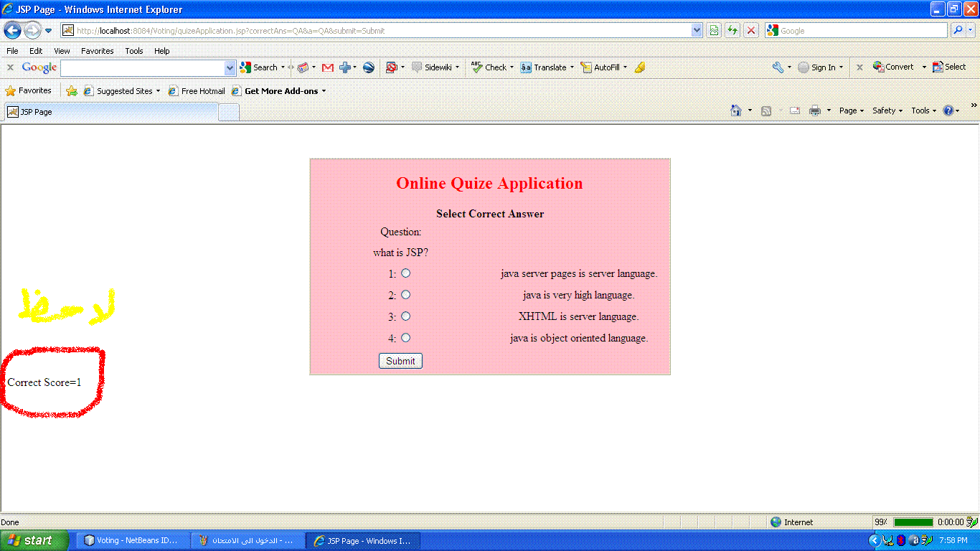Click the Google toolbar wrench settings icon
Screen dimensions: 980x551
click(778, 67)
